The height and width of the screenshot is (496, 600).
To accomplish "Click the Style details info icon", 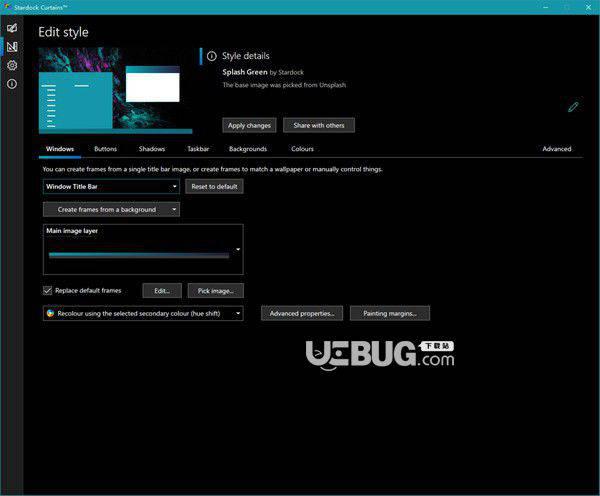I will point(212,56).
